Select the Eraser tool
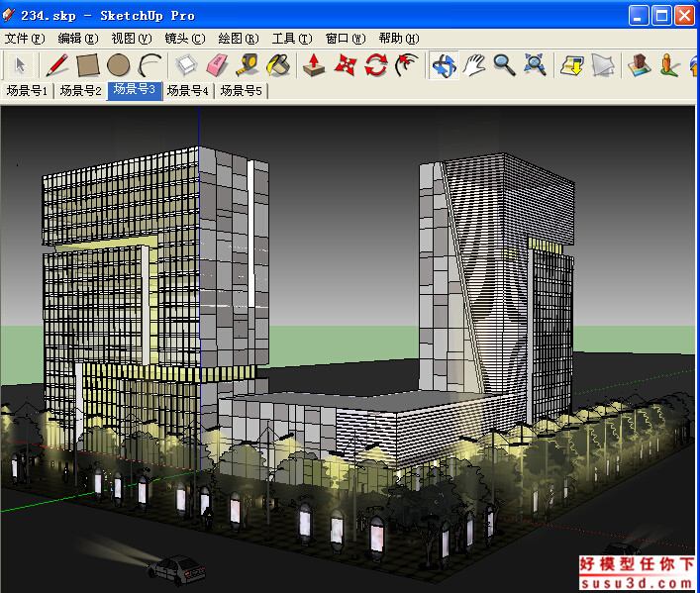This screenshot has height=593, width=700. point(218,65)
